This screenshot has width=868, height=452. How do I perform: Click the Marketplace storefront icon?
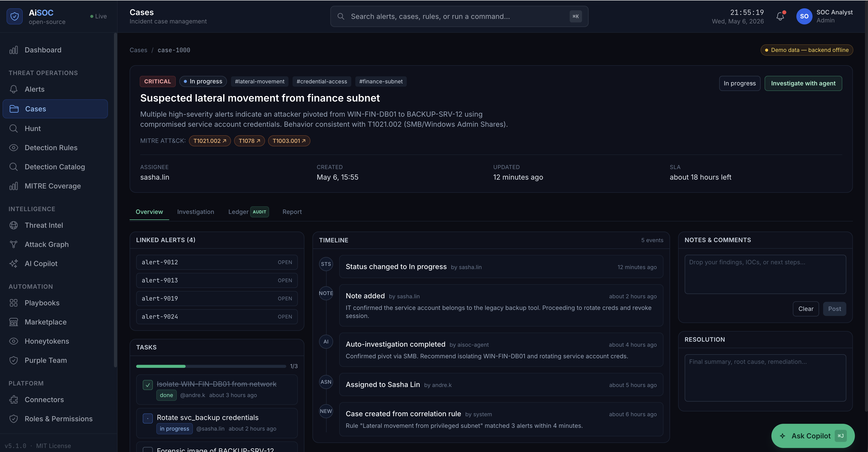coord(13,322)
